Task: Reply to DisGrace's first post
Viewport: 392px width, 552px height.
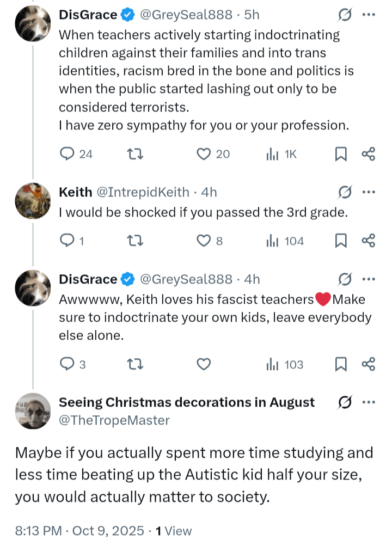Action: (x=66, y=155)
